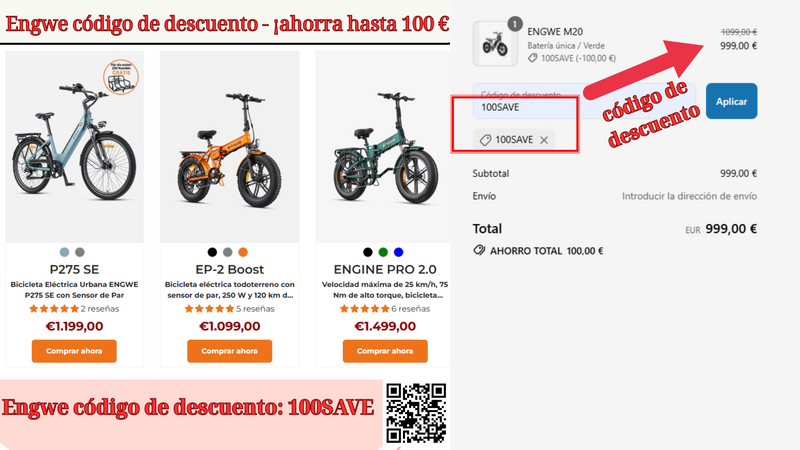
Task: Select the light blue P275 SE color
Action: pos(64,252)
